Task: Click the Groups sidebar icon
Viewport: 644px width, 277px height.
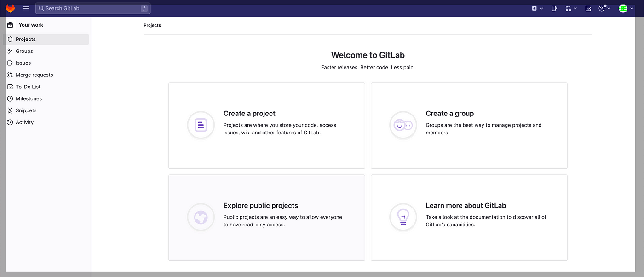Action: 10,51
